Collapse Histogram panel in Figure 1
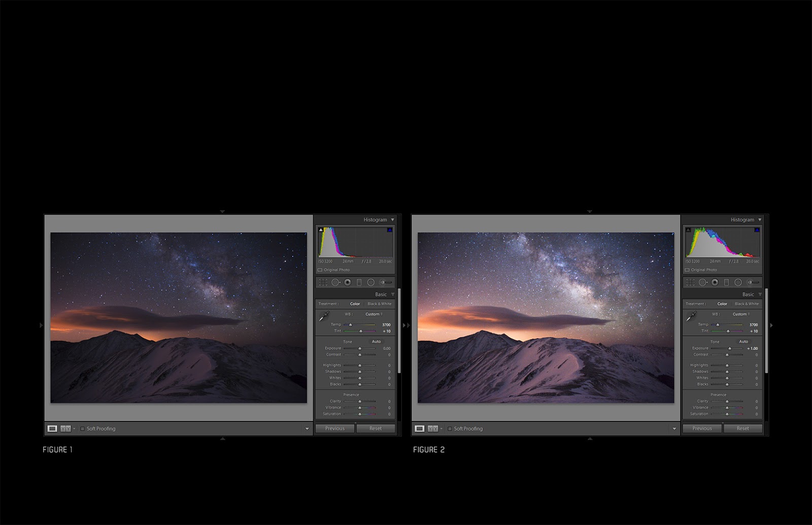 [x=392, y=220]
